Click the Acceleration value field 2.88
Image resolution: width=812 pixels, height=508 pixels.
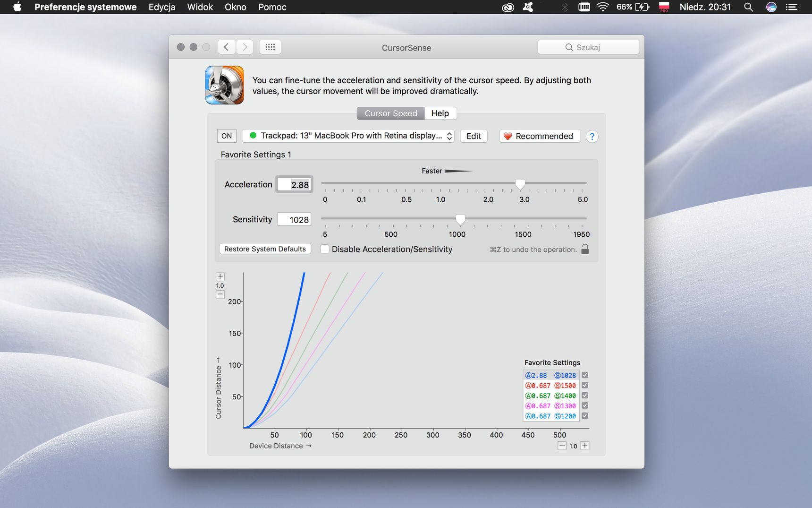click(x=294, y=185)
